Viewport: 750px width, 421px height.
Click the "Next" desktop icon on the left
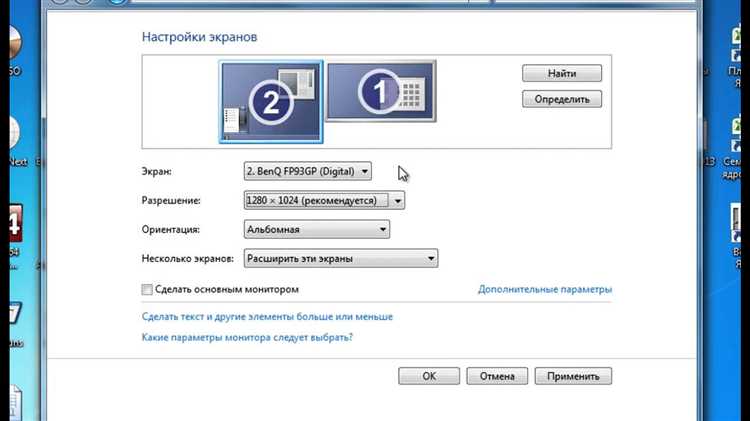[15, 134]
